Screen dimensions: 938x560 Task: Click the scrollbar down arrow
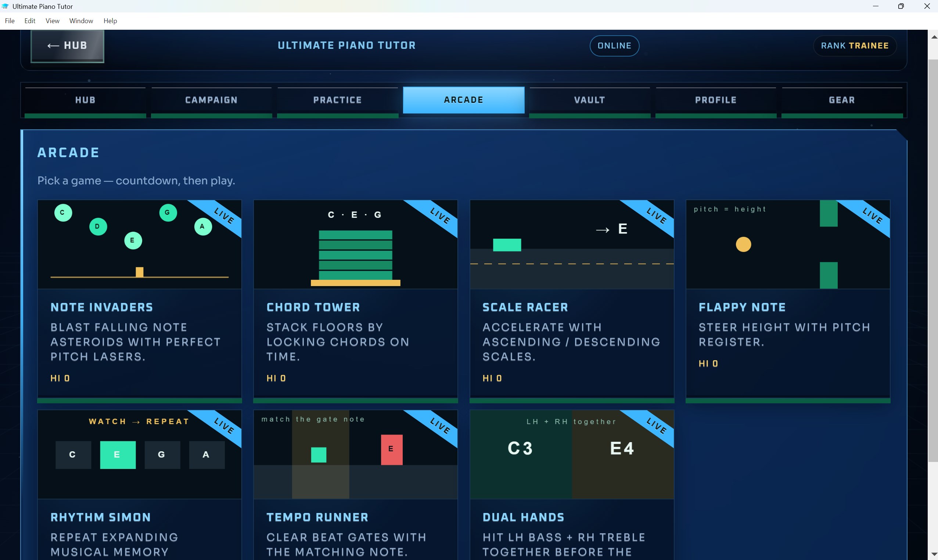pos(934,554)
